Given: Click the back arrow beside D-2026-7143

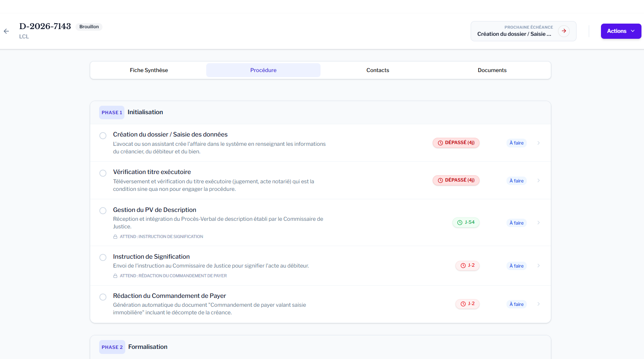Looking at the screenshot, I should [6, 31].
